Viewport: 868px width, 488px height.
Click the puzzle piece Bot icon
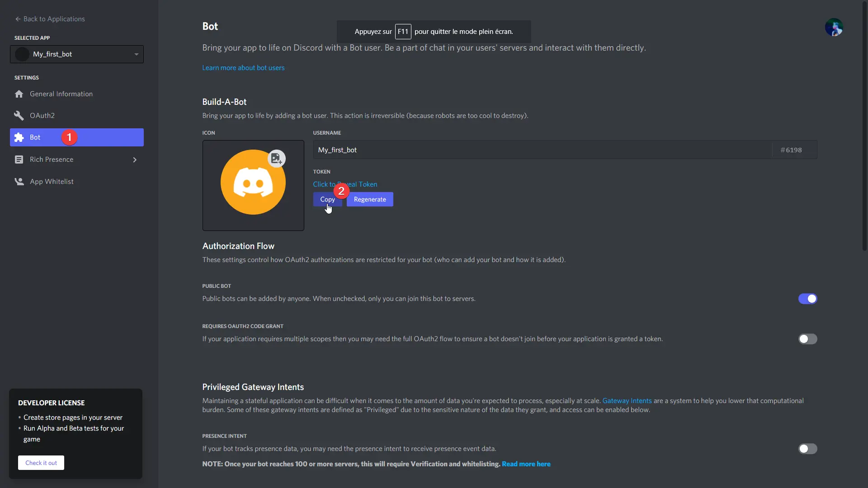(x=19, y=137)
